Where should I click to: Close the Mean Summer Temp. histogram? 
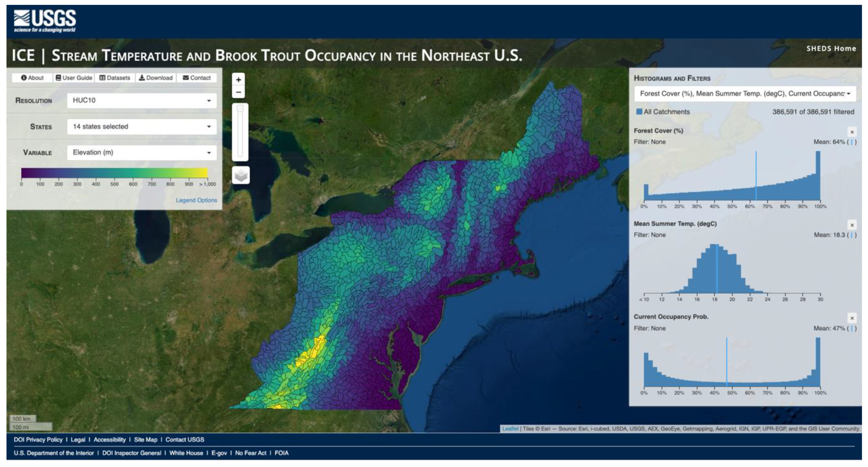coord(852,225)
